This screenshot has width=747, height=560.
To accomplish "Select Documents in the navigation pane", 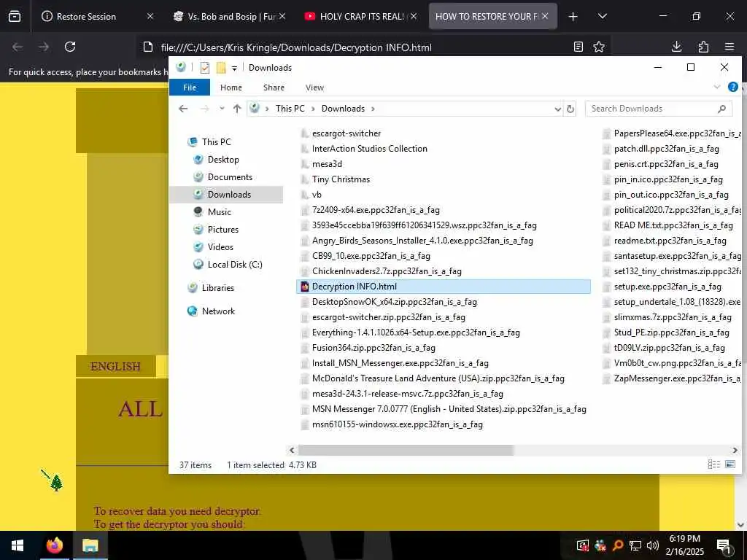I will click(x=230, y=177).
